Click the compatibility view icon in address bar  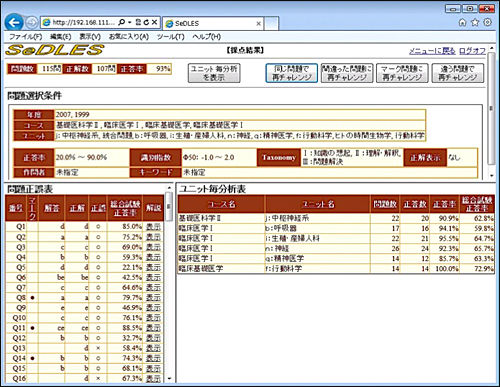click(x=138, y=22)
